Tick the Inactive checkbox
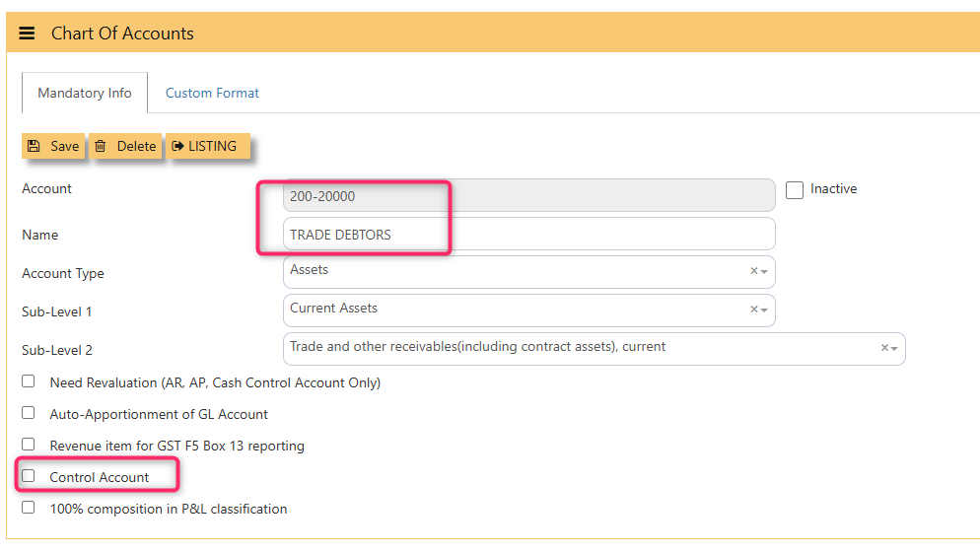980x552 pixels. click(795, 190)
